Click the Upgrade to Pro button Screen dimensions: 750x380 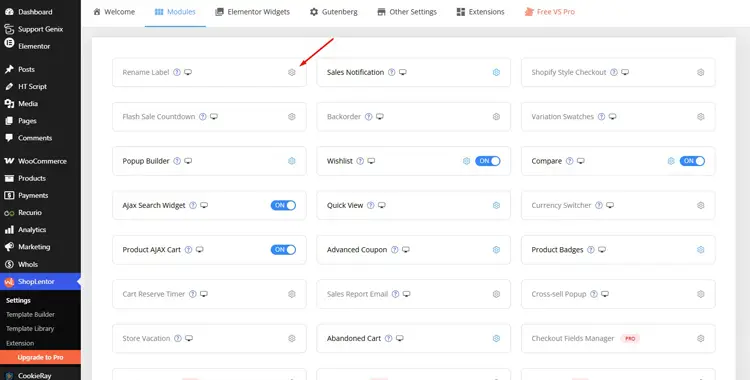pyautogui.click(x=40, y=358)
